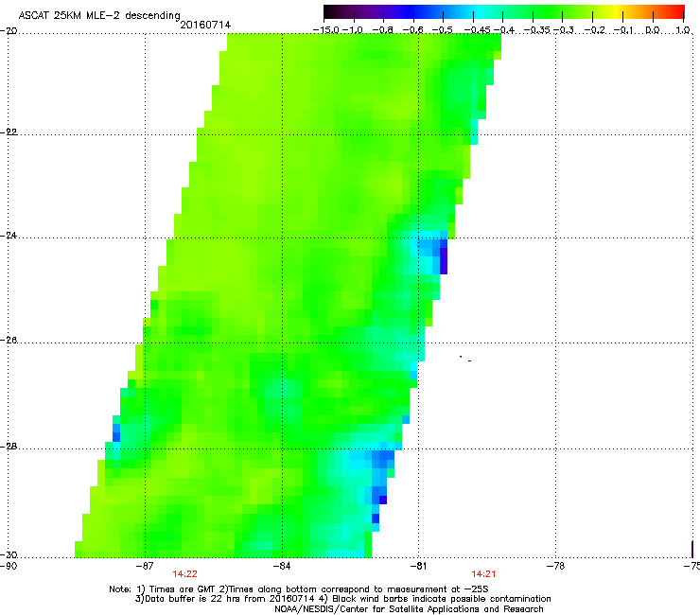Select the note line 'Times are GMT'
Viewport: 700px width, 615px height.
coord(299,589)
